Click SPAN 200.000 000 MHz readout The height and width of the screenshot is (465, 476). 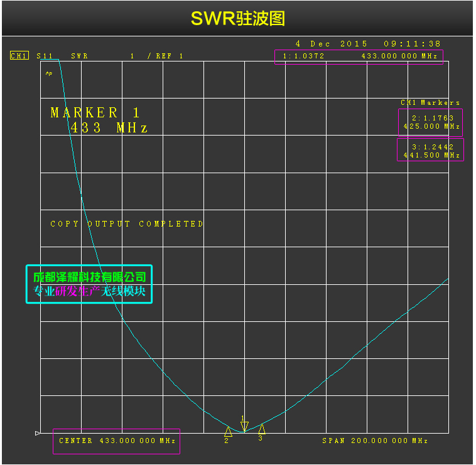[375, 441]
